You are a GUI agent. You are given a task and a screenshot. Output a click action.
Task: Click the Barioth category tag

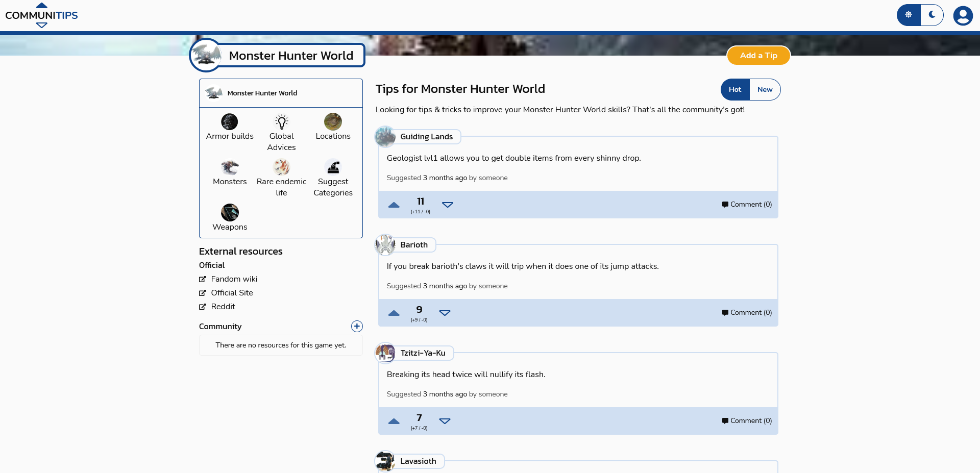click(x=414, y=245)
